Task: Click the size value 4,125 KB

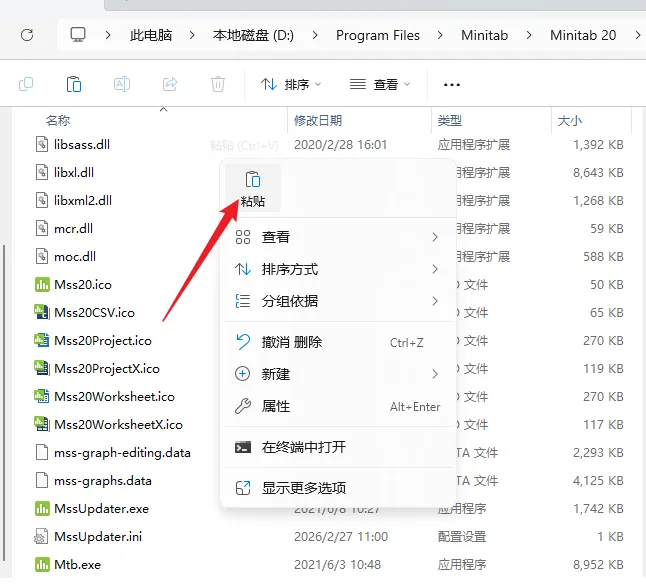Action: pyautogui.click(x=598, y=481)
